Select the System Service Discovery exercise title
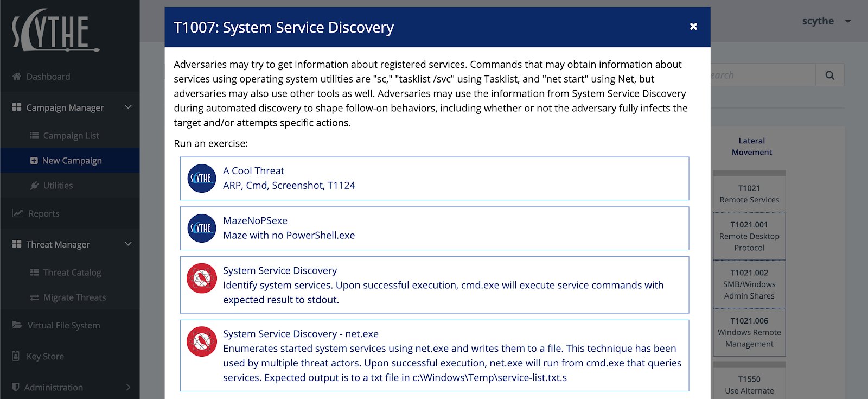Image resolution: width=868 pixels, height=399 pixels. click(x=280, y=270)
